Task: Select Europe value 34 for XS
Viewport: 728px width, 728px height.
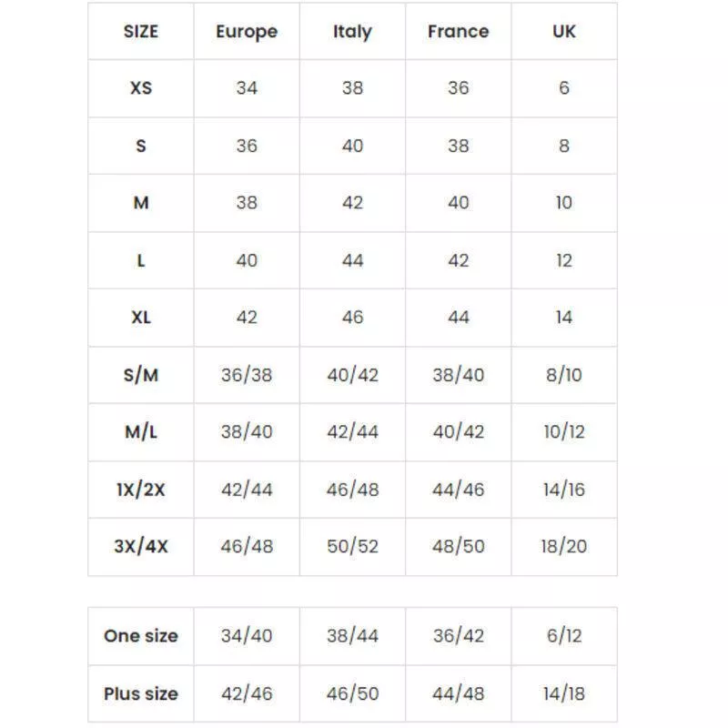Action: point(247,87)
